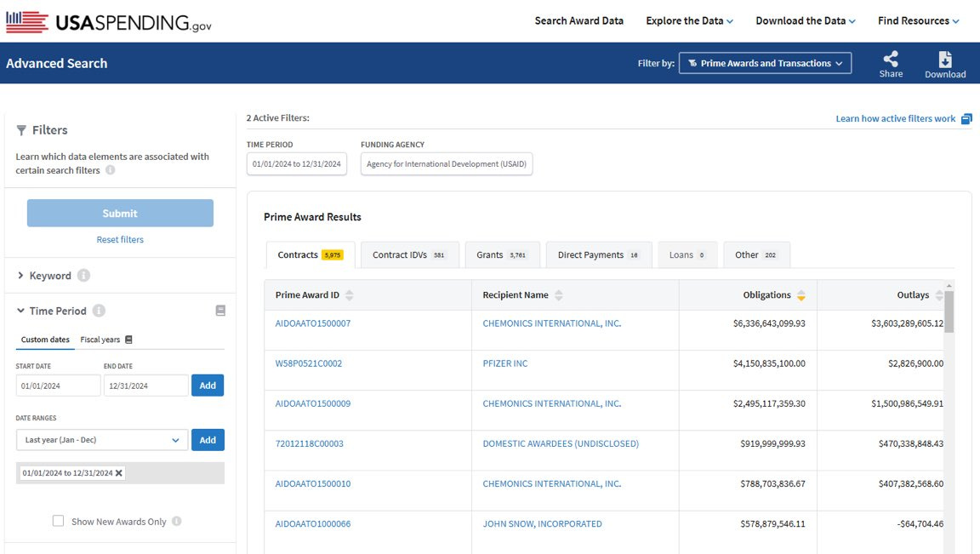Go to Search Award Data
The image size is (980, 554).
[578, 20]
